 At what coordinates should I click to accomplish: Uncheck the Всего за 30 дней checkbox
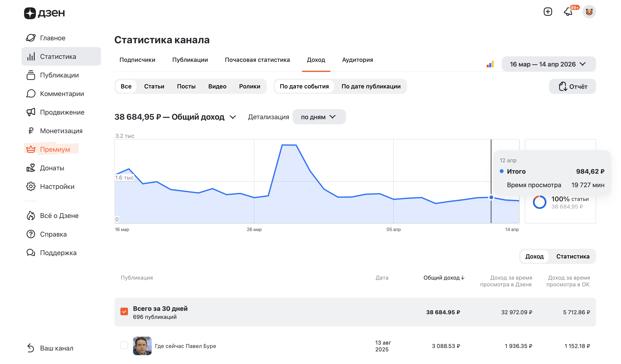(x=124, y=312)
